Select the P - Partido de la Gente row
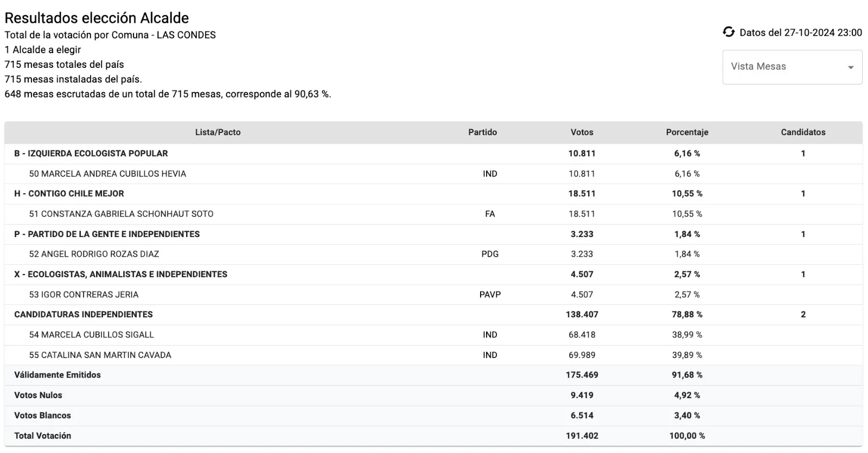This screenshot has width=868, height=453. click(433, 234)
